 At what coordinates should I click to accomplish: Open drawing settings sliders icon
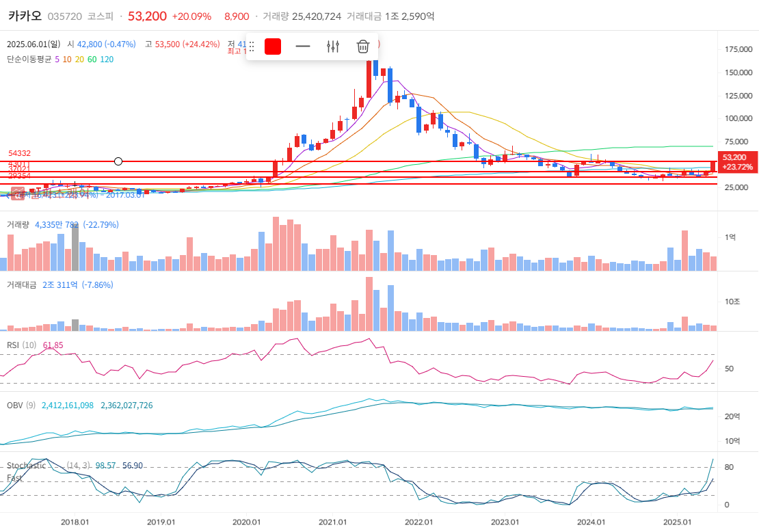point(333,46)
